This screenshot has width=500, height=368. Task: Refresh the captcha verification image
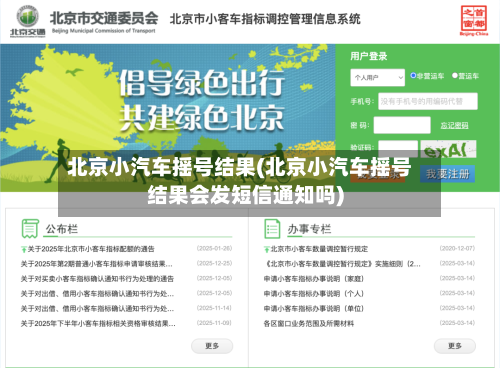[448, 149]
